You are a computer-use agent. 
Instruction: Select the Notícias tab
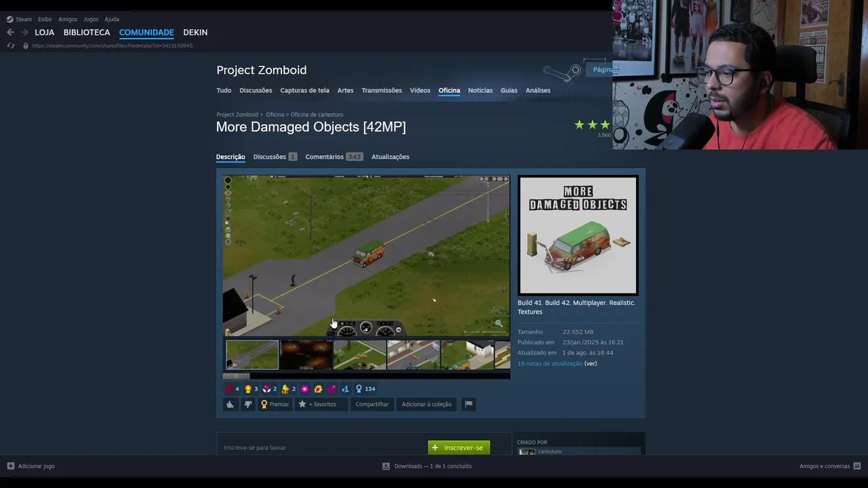480,90
